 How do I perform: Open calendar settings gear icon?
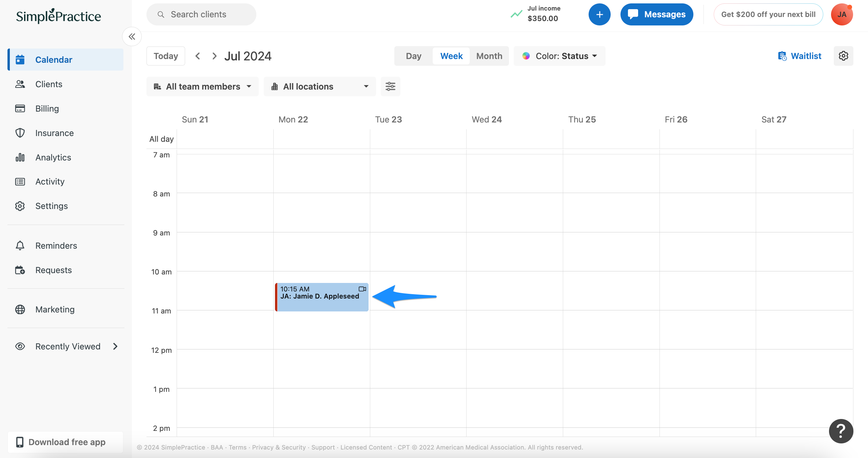coord(844,56)
